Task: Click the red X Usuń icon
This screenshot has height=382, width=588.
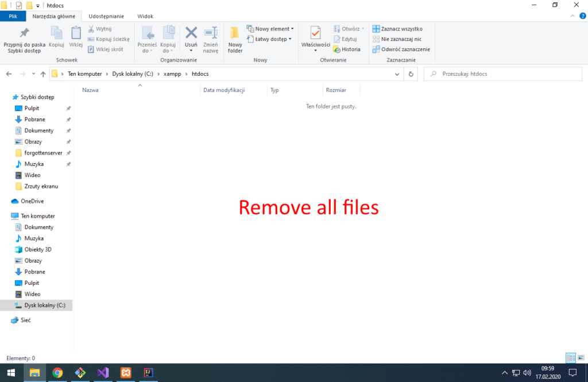Action: pyautogui.click(x=191, y=33)
